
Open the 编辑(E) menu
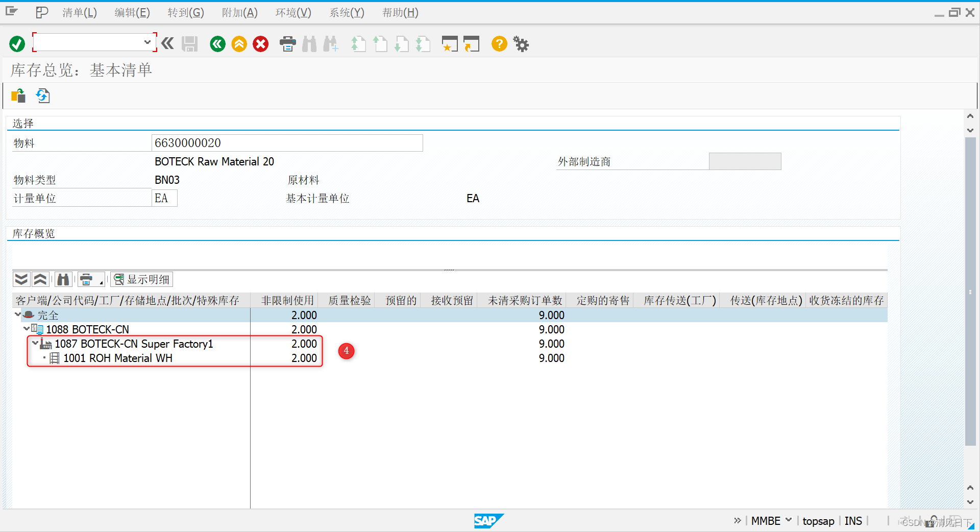(x=132, y=12)
